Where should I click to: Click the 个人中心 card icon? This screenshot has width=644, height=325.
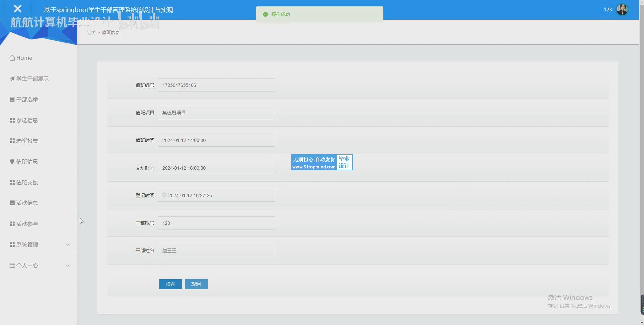(12, 265)
